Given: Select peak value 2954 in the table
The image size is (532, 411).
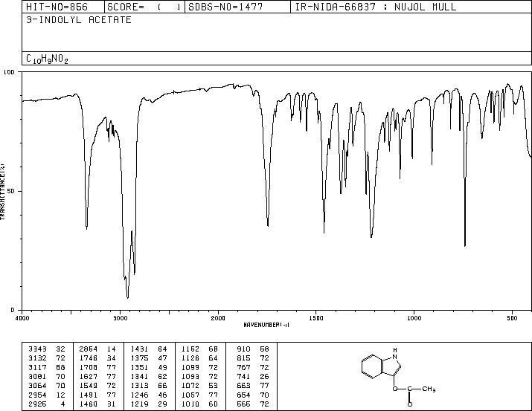Looking at the screenshot, I should click(x=37, y=395).
